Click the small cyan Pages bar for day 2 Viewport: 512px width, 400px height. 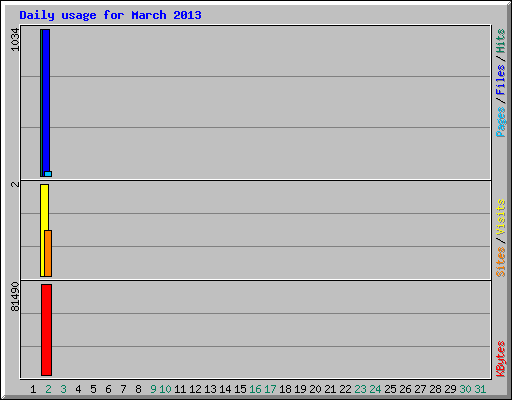click(x=48, y=174)
